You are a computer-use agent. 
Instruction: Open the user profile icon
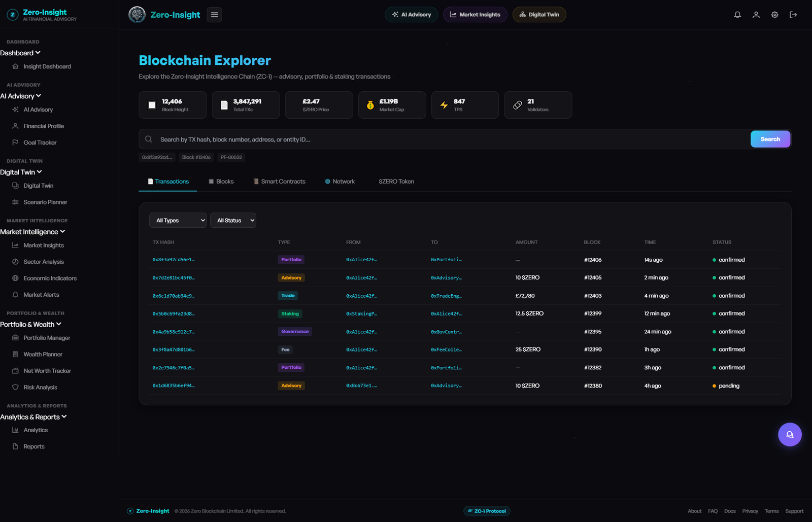(756, 15)
